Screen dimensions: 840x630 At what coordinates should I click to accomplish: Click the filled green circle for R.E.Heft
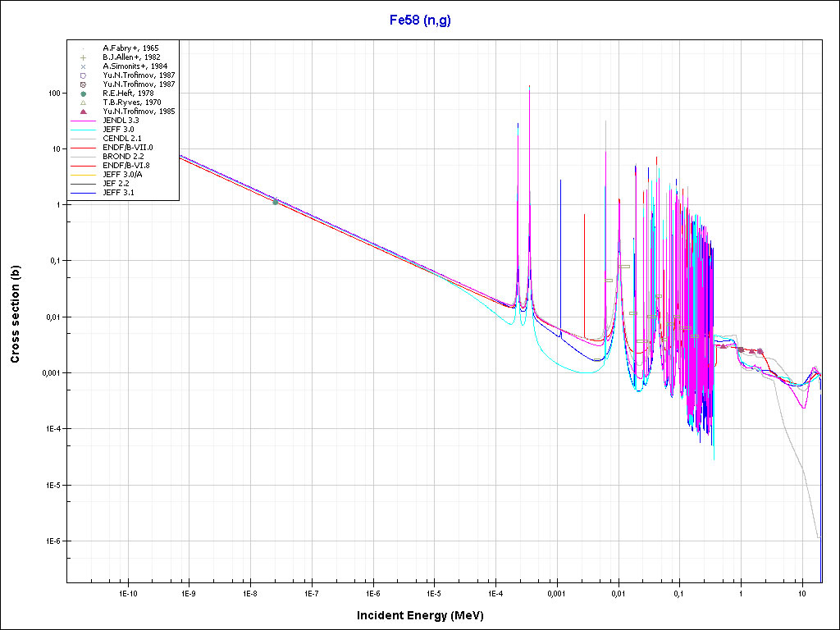84,94
